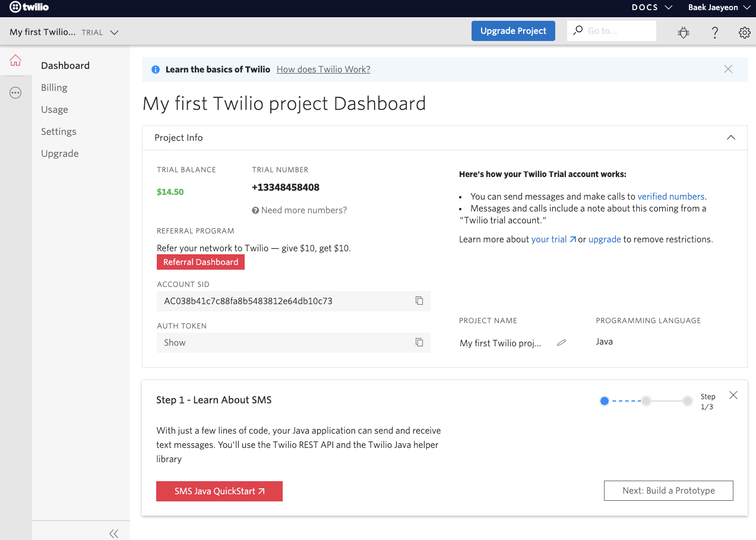Select Usage in the sidebar
This screenshot has height=540, width=756.
[x=55, y=109]
